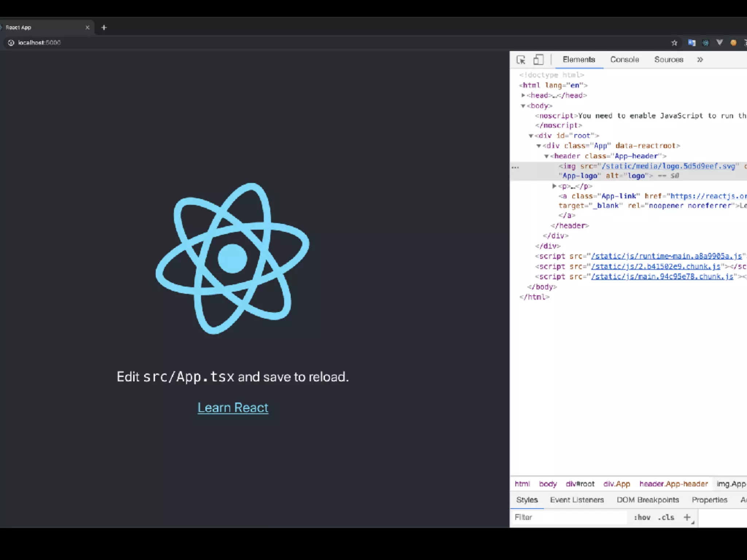
Task: Open the Properties pane tab
Action: [x=709, y=500]
